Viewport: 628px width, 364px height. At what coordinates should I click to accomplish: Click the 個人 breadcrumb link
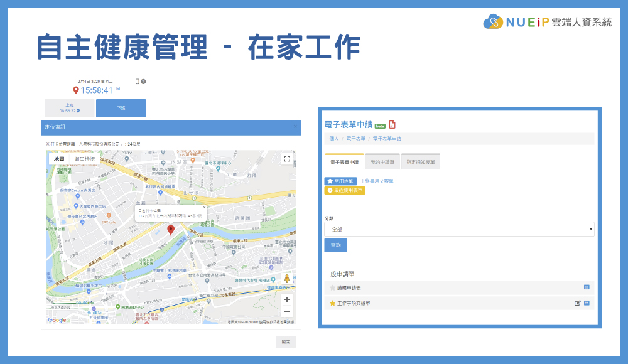334,139
